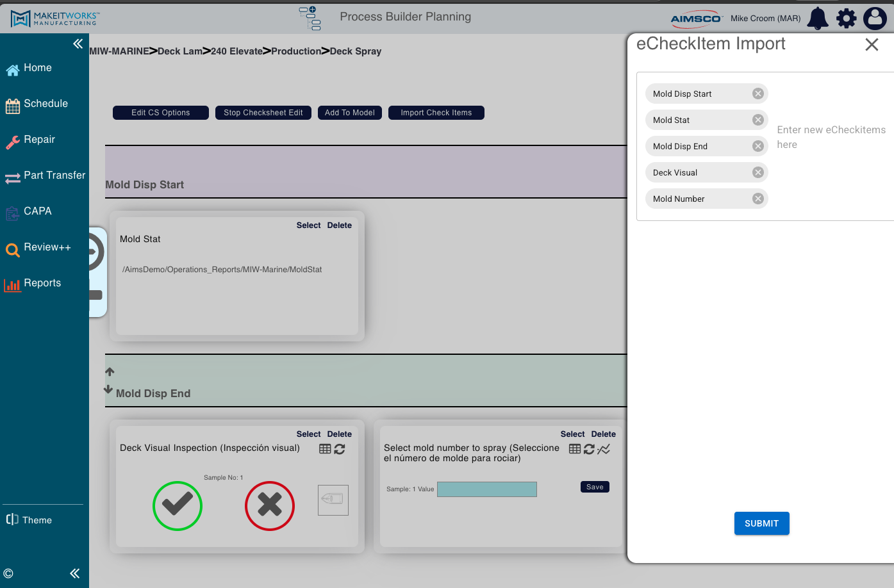
Task: Click the Sample 1 value field
Action: click(x=487, y=489)
